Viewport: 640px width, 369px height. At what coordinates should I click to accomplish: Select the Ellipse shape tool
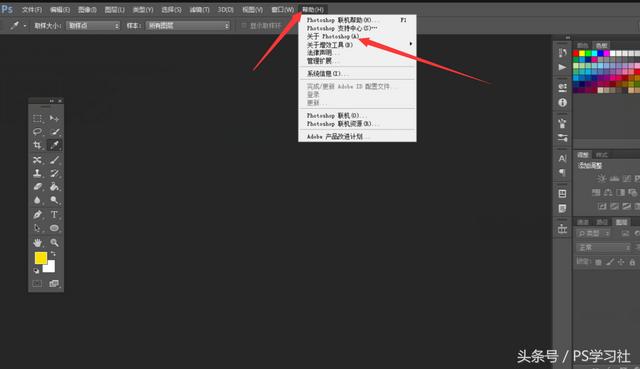click(x=54, y=228)
